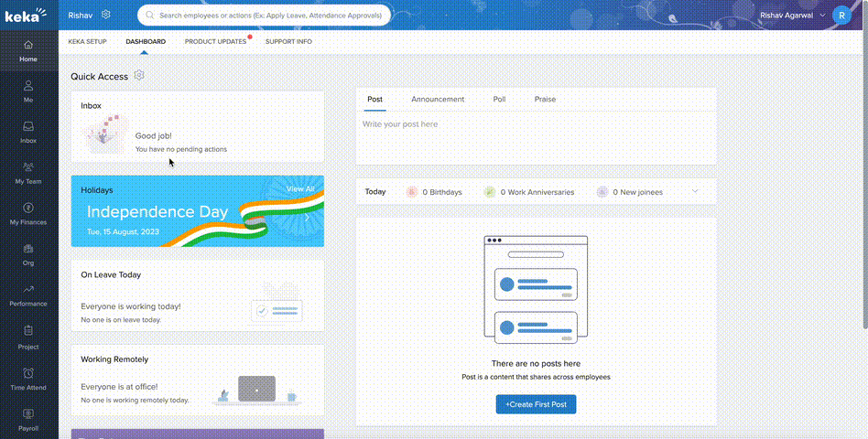Expand the Rishav Agarwal user dropdown
This screenshot has height=439, width=868.
821,16
